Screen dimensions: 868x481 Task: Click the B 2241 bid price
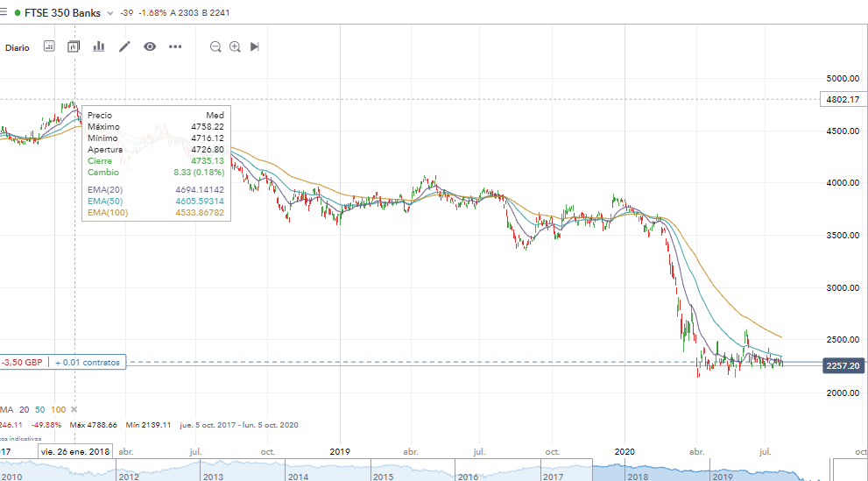215,13
